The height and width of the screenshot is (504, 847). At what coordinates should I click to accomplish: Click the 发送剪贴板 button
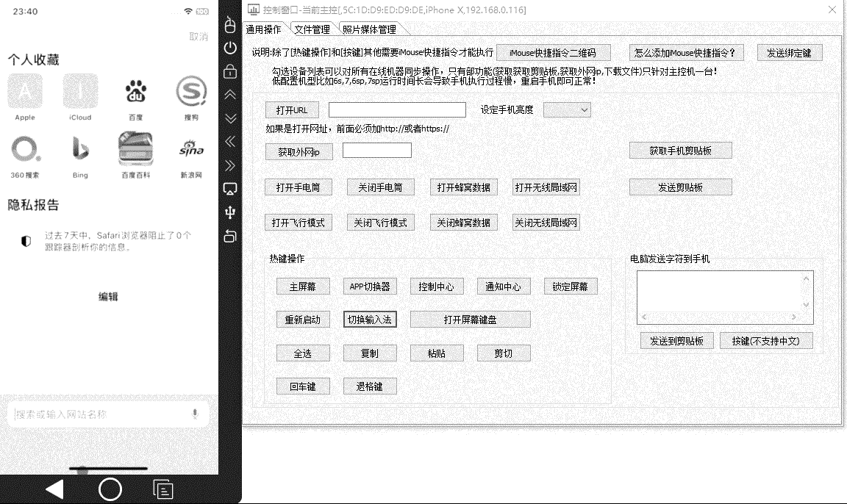681,187
